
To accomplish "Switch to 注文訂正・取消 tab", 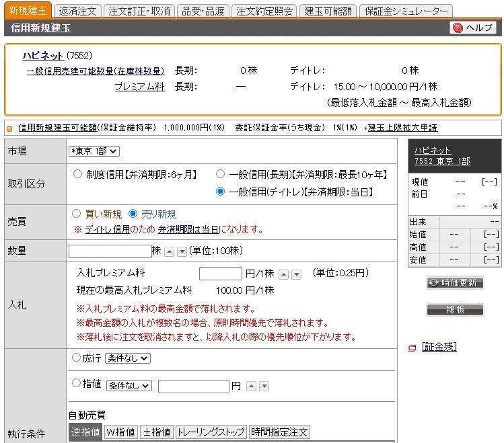I will (139, 11).
